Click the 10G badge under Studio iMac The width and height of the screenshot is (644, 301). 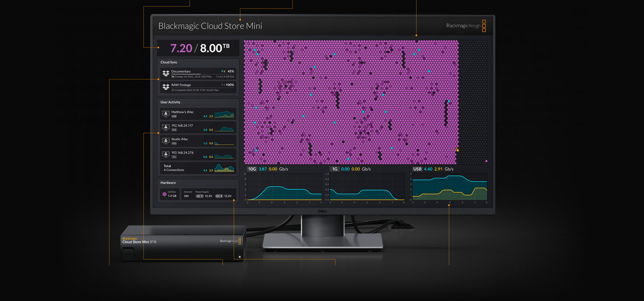pos(174,143)
